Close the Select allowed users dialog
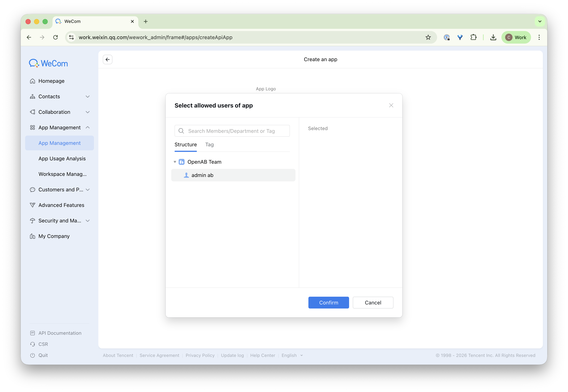The image size is (568, 392). 391,105
